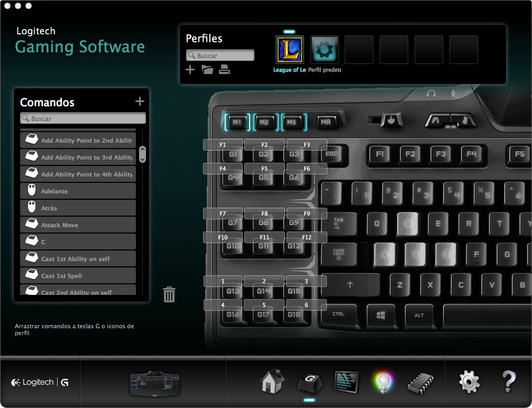The height and width of the screenshot is (408, 532).
Task: Open the profile folder import icon
Action: tap(207, 70)
